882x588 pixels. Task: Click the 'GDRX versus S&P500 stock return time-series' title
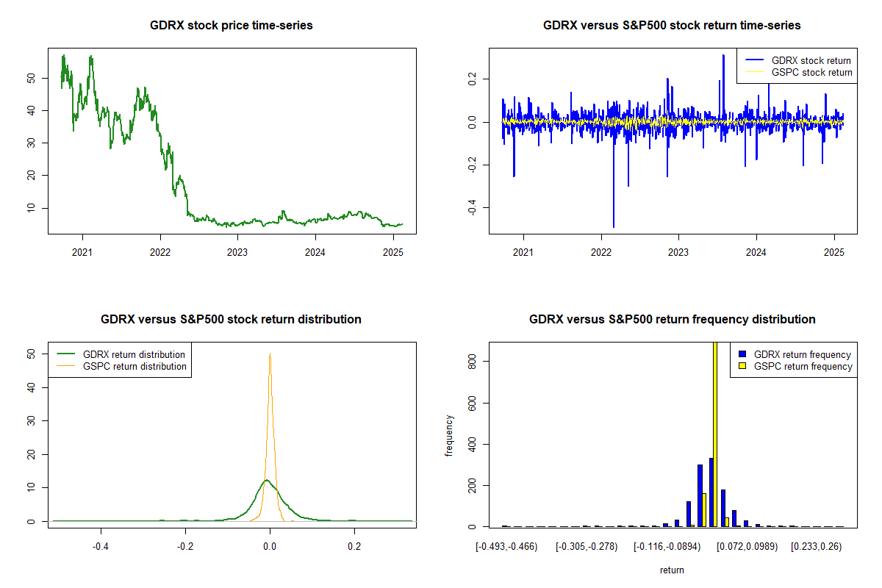coord(672,26)
